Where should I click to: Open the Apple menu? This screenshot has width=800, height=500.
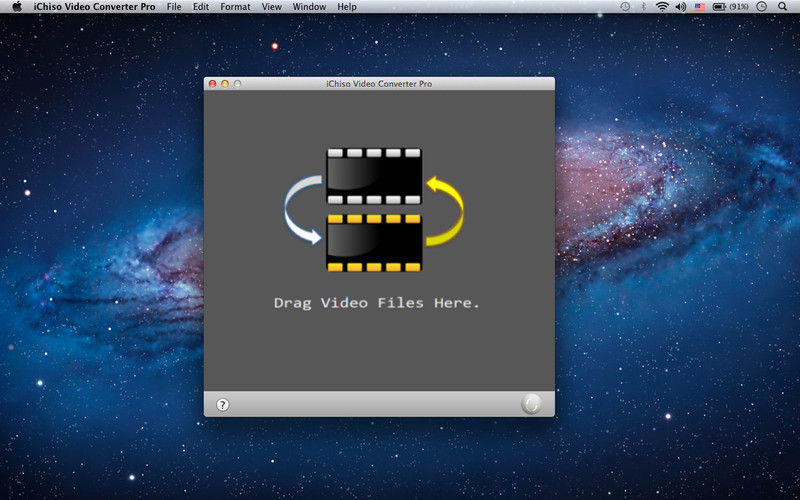(x=17, y=7)
